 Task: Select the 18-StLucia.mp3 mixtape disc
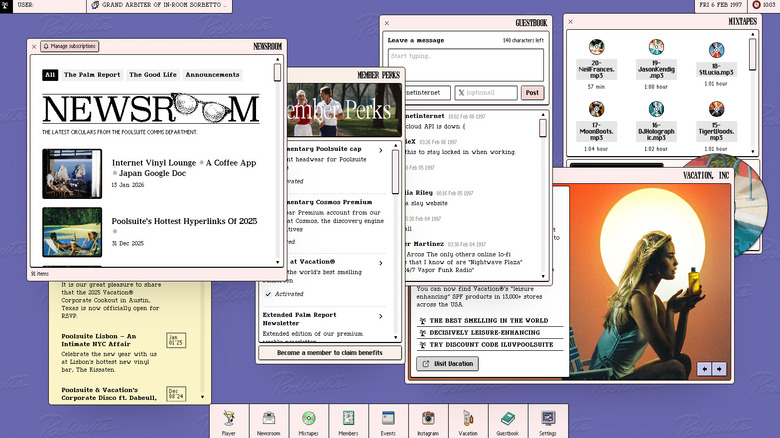(x=716, y=50)
